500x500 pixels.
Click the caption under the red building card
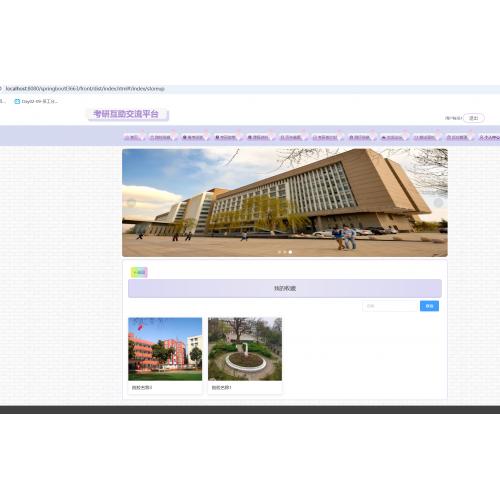pos(142,388)
